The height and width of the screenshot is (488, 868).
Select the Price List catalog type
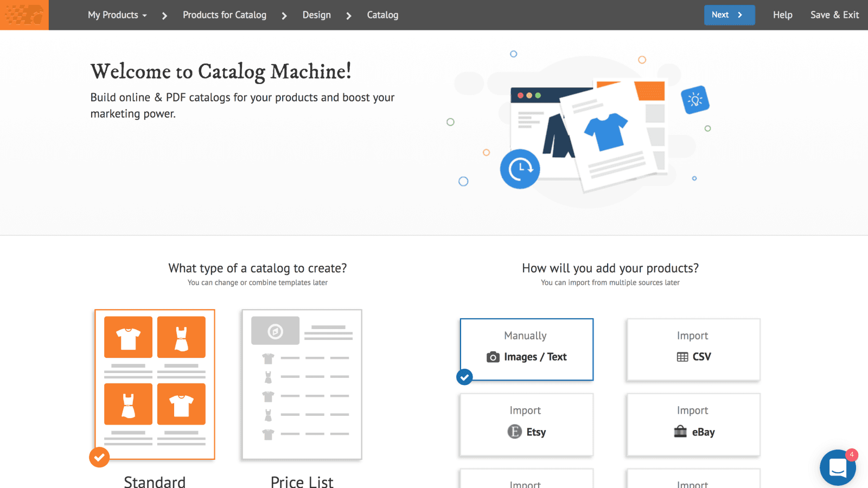(x=302, y=384)
